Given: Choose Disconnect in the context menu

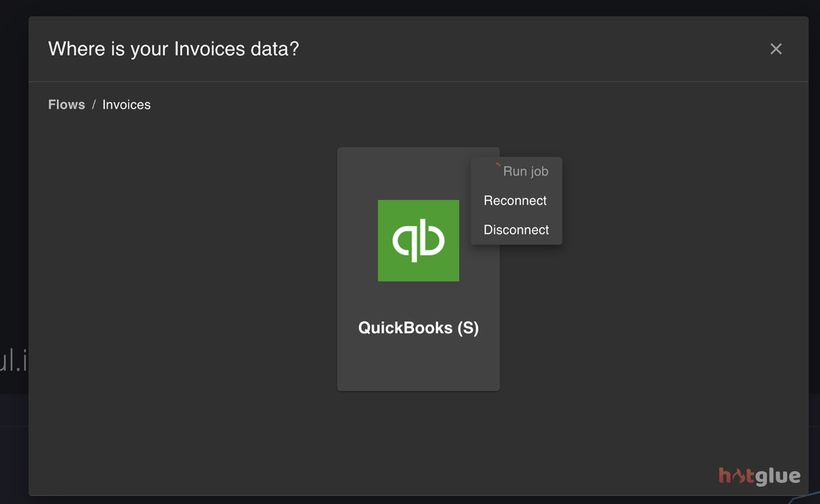Looking at the screenshot, I should tap(516, 230).
